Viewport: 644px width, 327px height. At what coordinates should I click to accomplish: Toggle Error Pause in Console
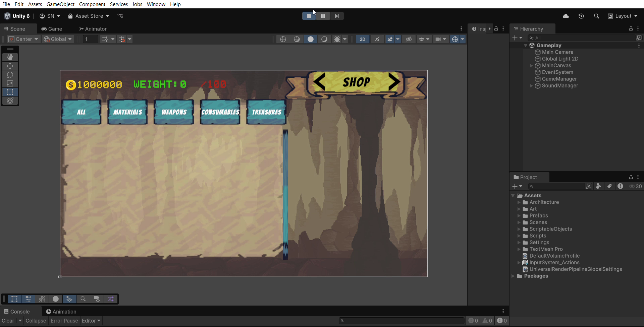click(x=64, y=321)
